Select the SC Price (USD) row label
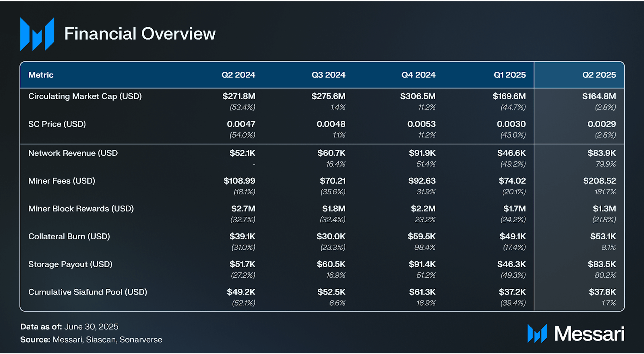Image resolution: width=644 pixels, height=354 pixels. click(57, 124)
